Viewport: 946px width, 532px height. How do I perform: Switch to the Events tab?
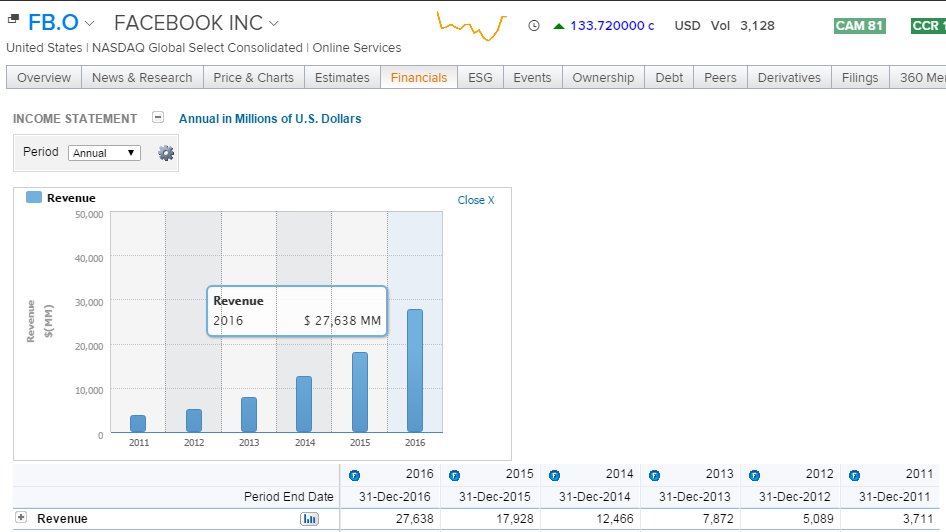[x=532, y=78]
